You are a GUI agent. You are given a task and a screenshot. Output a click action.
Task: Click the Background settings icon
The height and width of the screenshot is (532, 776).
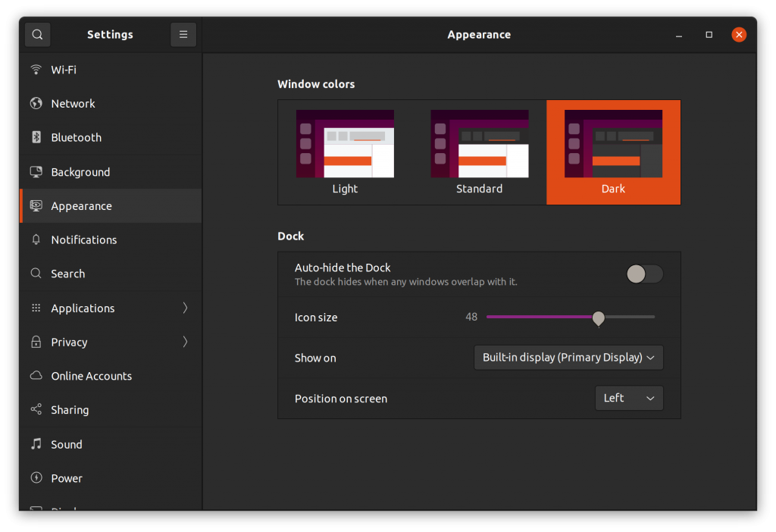36,171
